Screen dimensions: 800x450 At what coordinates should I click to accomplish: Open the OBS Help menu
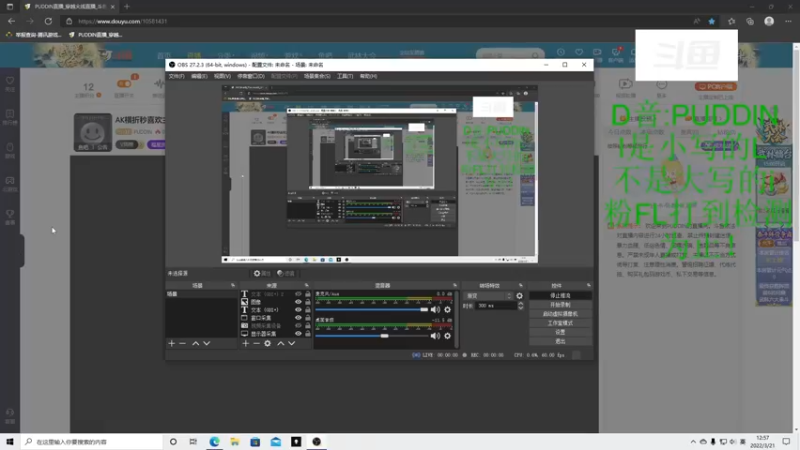point(368,76)
